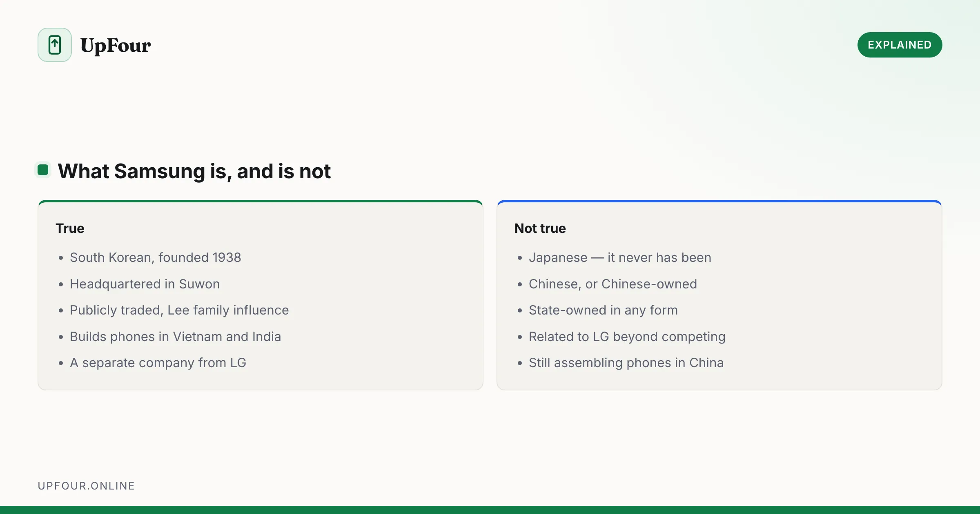Click the green square bullet beside heading
The width and height of the screenshot is (980, 514).
(x=43, y=170)
